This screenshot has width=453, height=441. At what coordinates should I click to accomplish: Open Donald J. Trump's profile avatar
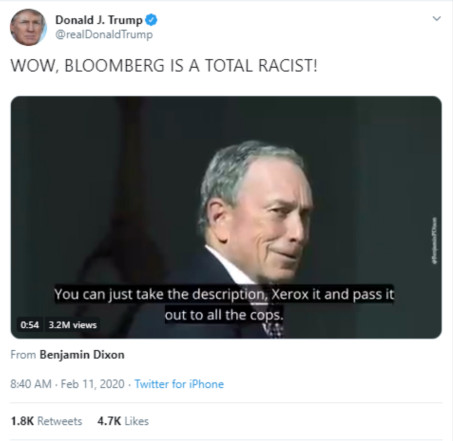pos(28,27)
